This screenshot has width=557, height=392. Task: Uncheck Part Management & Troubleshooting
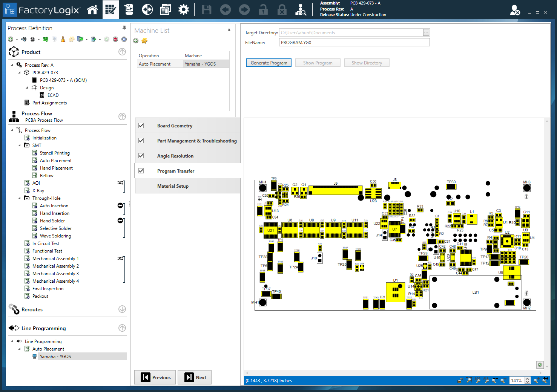tap(141, 140)
